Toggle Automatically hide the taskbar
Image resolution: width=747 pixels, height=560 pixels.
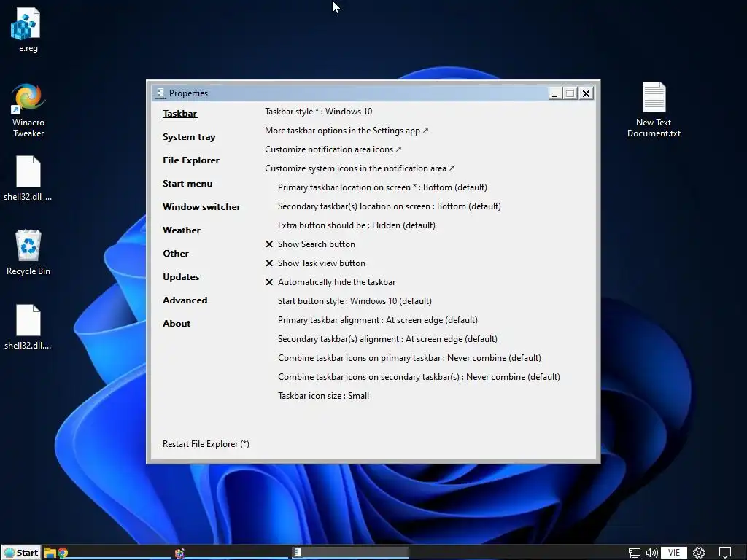point(330,282)
